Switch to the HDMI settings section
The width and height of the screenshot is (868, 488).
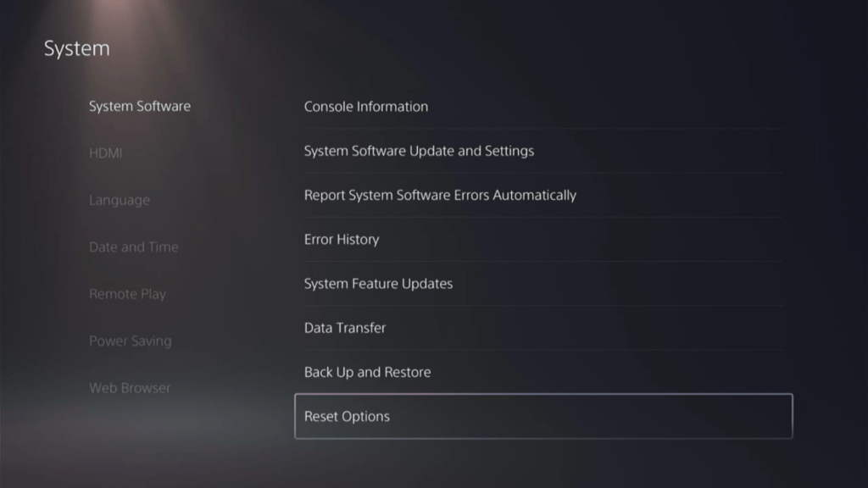click(105, 152)
